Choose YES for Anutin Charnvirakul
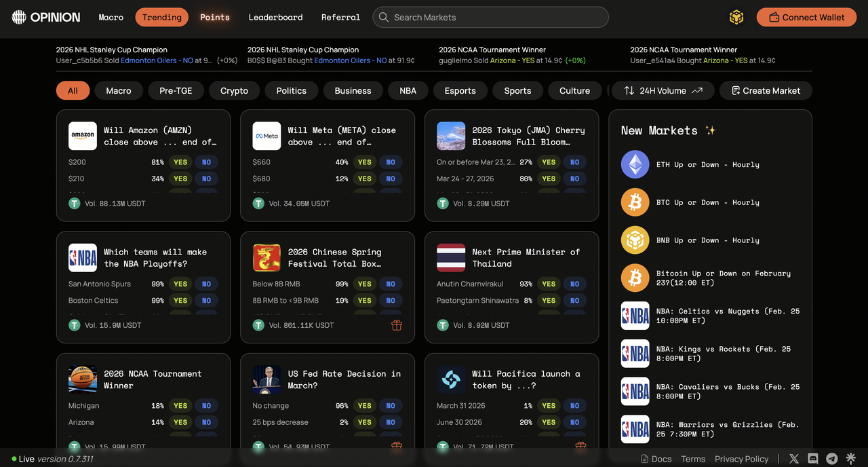Screen dimensions: 868x467 click(x=549, y=284)
